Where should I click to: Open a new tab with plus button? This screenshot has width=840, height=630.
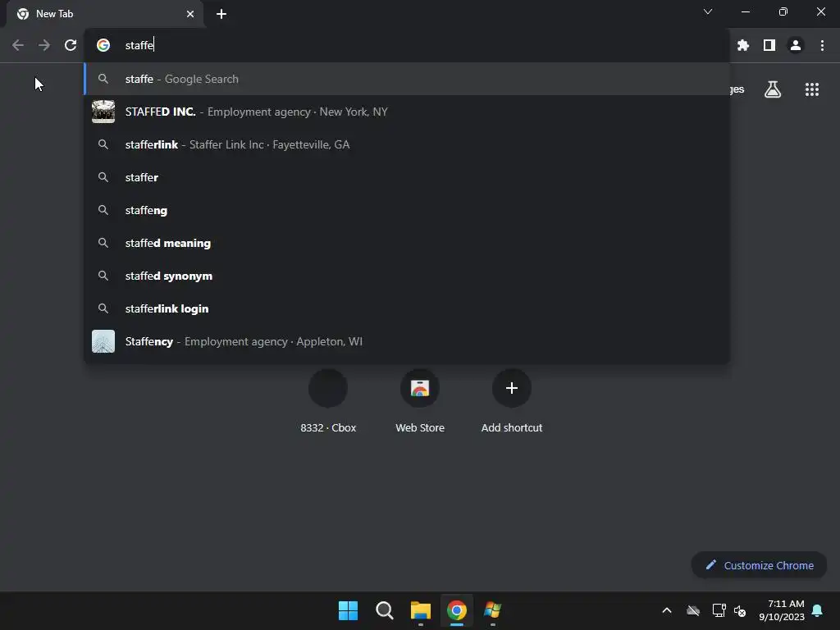tap(221, 14)
